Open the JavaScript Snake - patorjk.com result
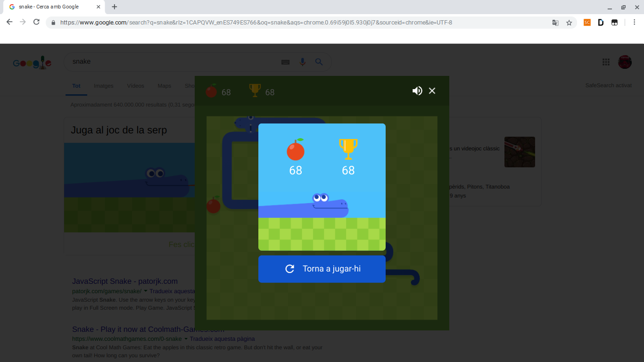 tap(125, 281)
